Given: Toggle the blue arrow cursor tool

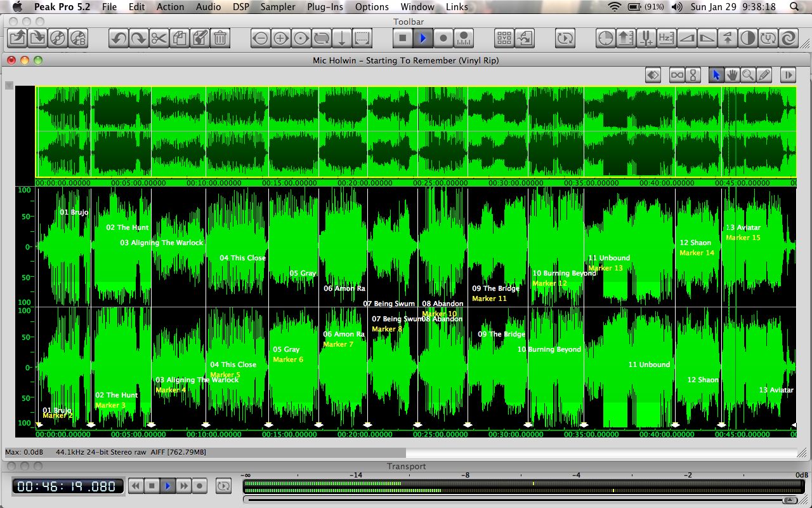Looking at the screenshot, I should [x=716, y=75].
